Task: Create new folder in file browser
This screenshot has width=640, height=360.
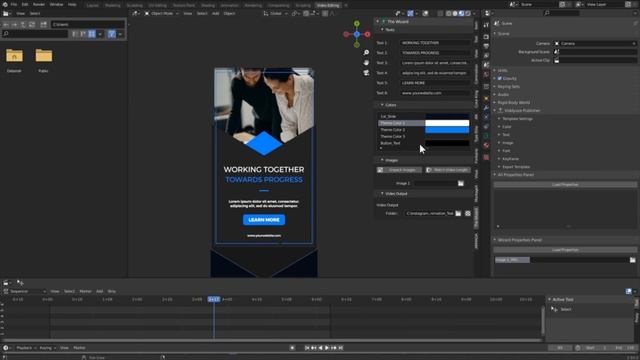Action: pyautogui.click(x=43, y=24)
